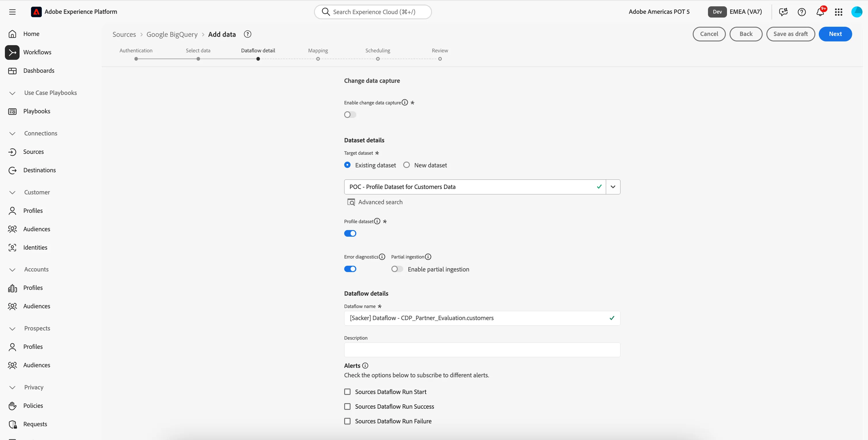
Task: Show info for Partial ingestion
Action: [428, 257]
